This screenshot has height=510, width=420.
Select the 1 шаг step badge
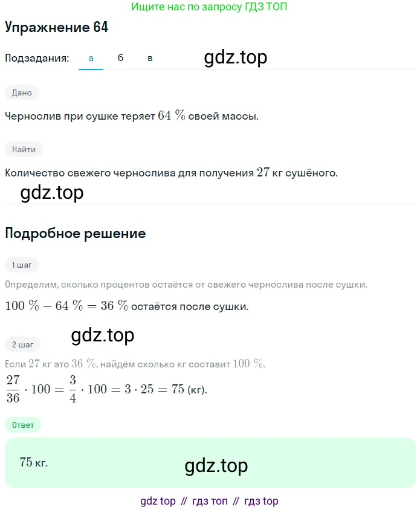pos(22,265)
